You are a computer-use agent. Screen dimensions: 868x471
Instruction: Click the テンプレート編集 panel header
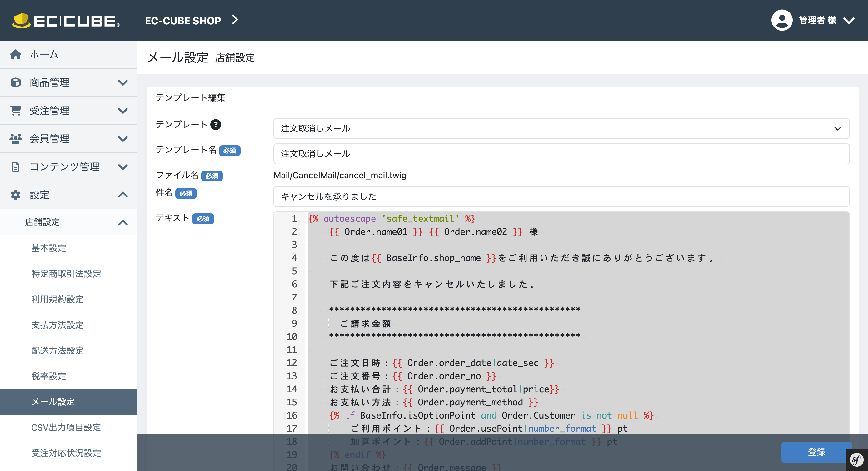coord(191,97)
